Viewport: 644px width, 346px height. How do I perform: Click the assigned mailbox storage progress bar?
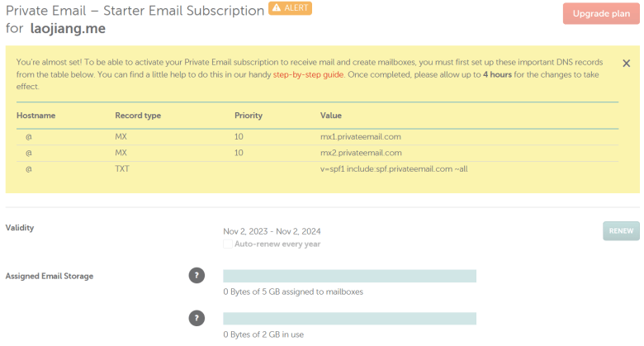349,276
